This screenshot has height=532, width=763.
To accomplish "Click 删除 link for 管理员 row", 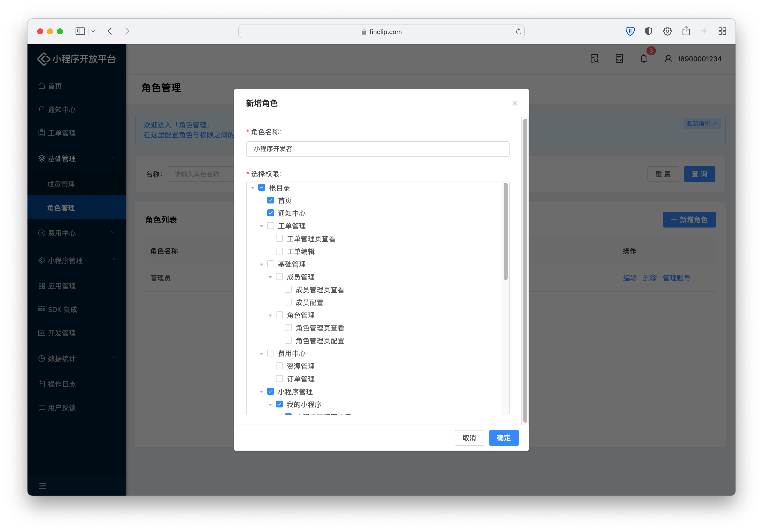I will tap(650, 278).
